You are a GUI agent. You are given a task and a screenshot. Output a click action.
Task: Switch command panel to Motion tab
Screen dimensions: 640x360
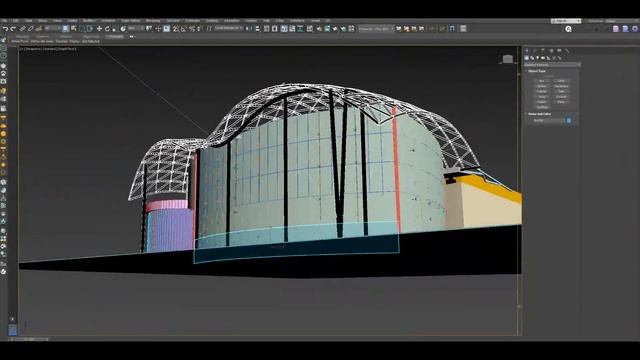551,51
